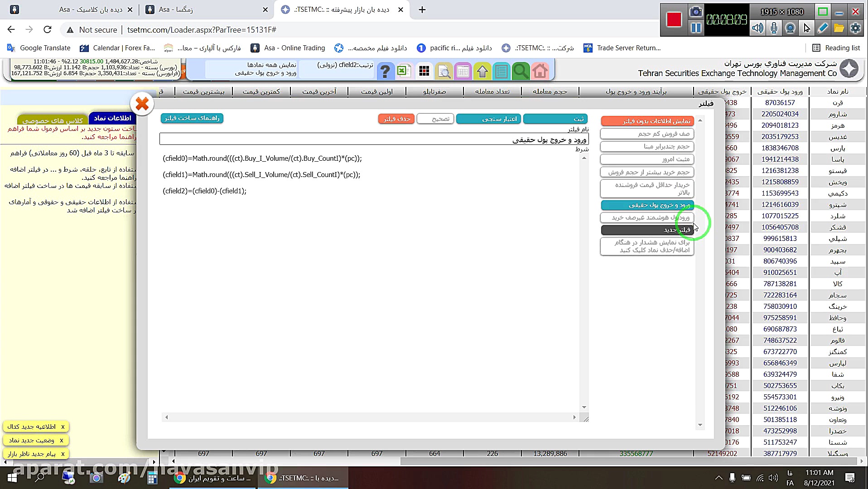Pause the screen recording

[696, 28]
